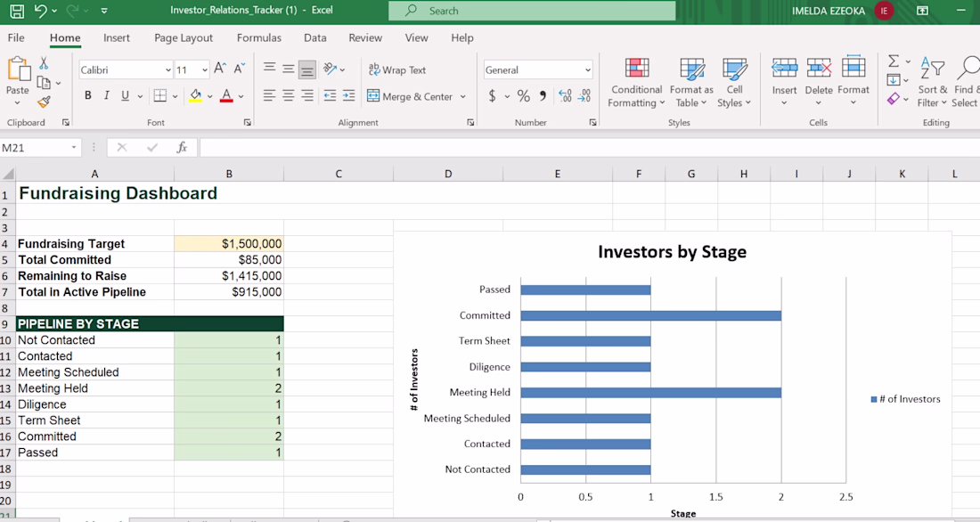
Task: Open the Page Layout tab
Action: pos(184,37)
